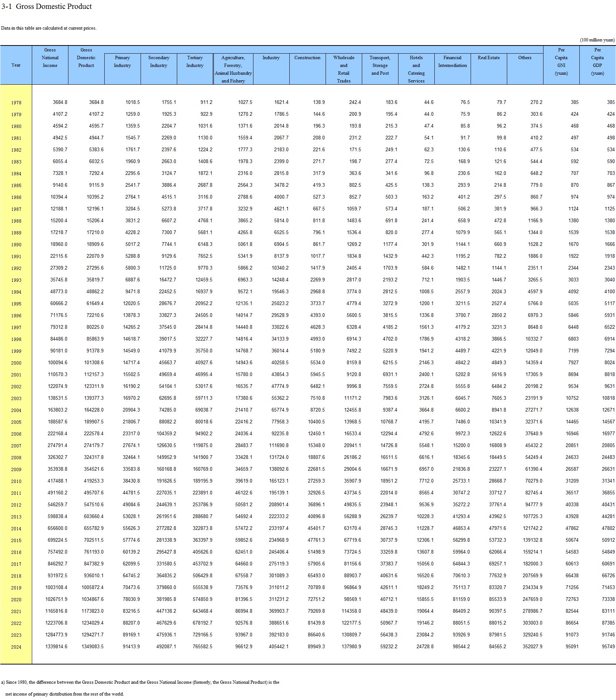Click the Financial Intermediation column header
Image resolution: width=616 pixels, height=700 pixels.
452,61
